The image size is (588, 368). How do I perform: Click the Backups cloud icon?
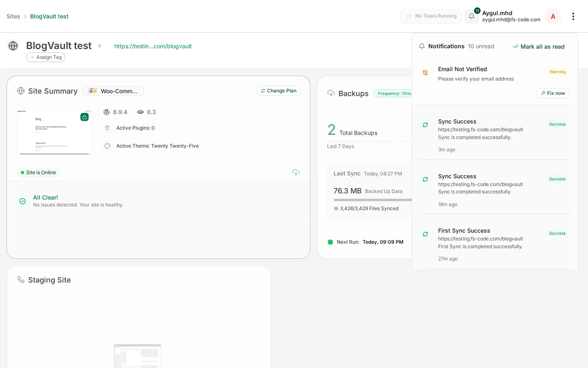click(x=331, y=94)
